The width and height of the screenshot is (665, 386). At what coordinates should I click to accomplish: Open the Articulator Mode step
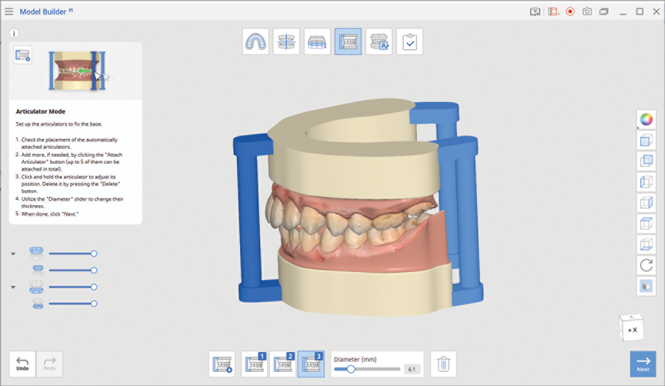pyautogui.click(x=348, y=42)
